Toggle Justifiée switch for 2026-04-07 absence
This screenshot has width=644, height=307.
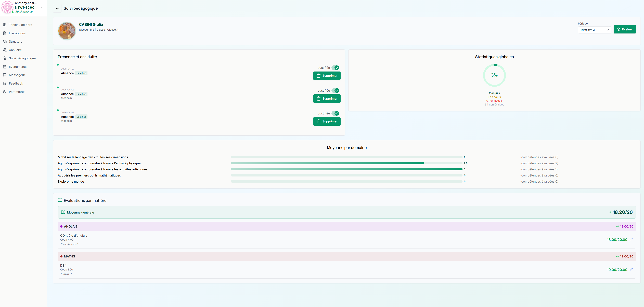coord(335,68)
